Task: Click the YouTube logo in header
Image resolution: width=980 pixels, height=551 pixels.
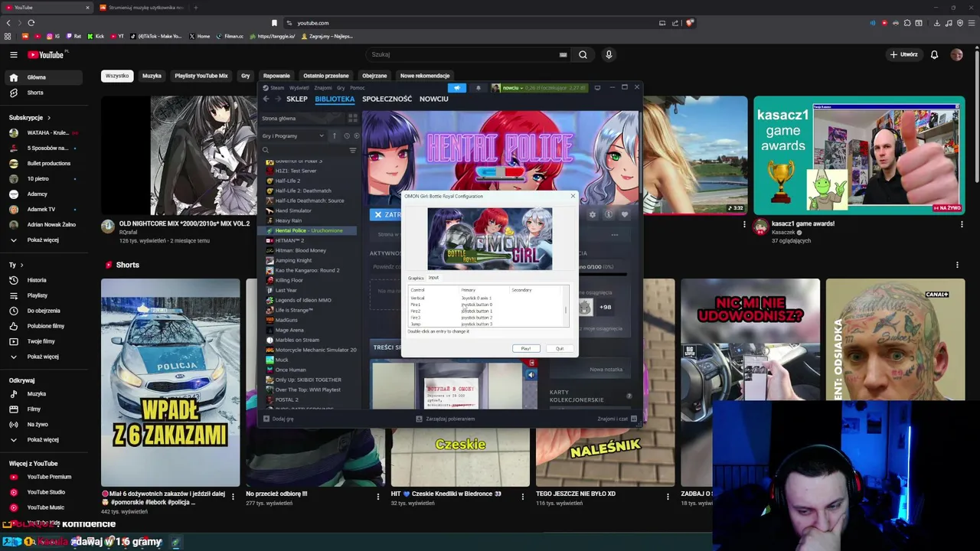Action: coord(47,54)
